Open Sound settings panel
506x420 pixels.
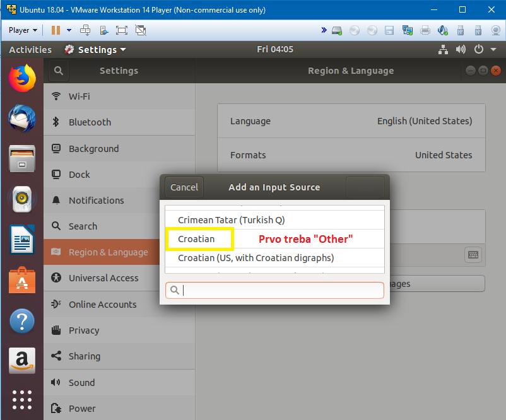point(119,383)
